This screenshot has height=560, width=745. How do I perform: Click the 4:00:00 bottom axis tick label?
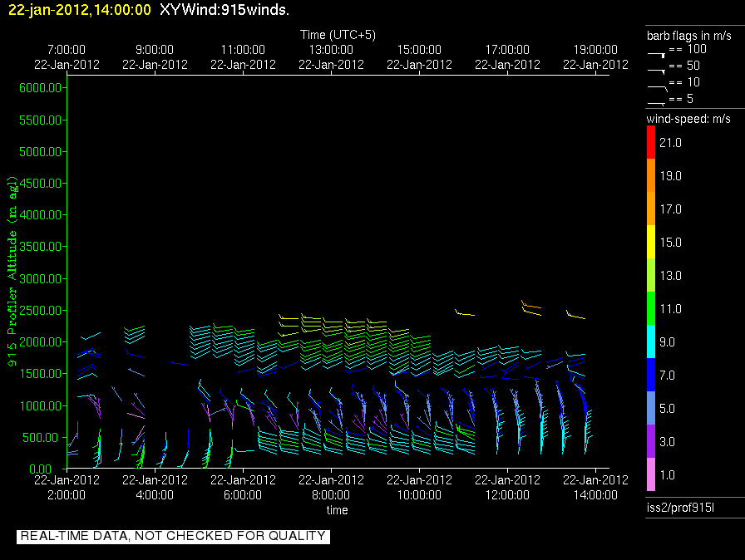[155, 495]
